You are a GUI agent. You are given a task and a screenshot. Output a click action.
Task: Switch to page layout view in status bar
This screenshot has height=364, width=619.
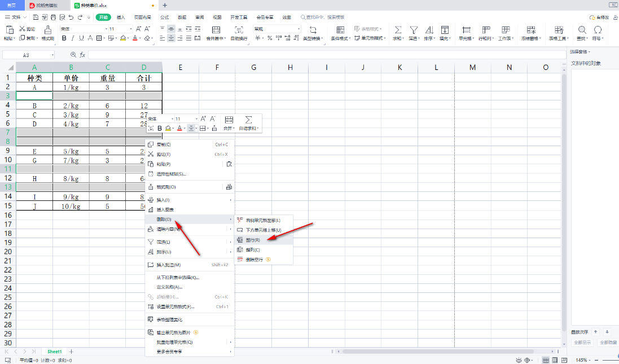555,360
